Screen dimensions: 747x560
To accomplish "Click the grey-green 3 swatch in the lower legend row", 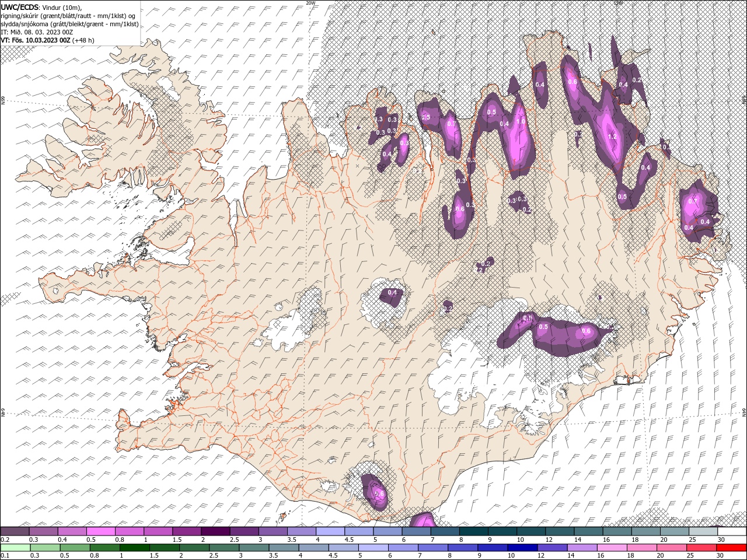I will point(254,548).
